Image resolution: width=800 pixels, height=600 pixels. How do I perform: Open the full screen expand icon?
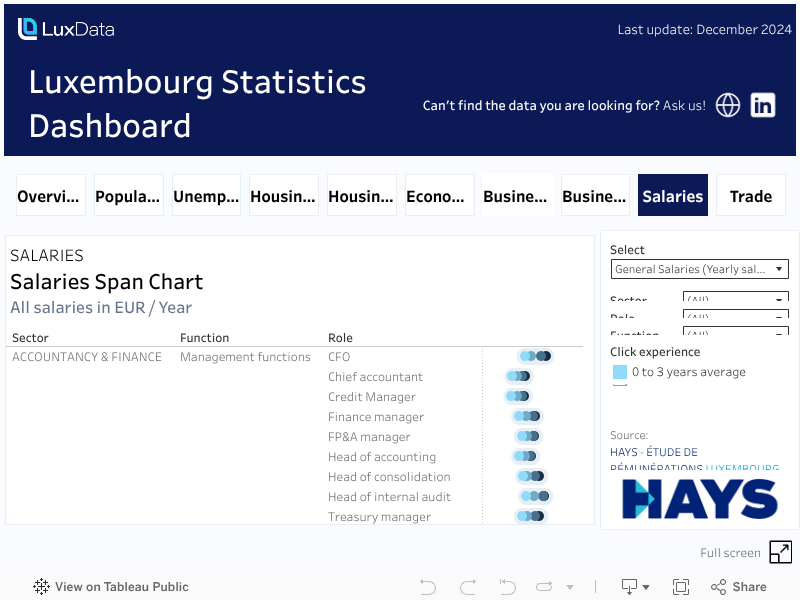click(x=780, y=552)
